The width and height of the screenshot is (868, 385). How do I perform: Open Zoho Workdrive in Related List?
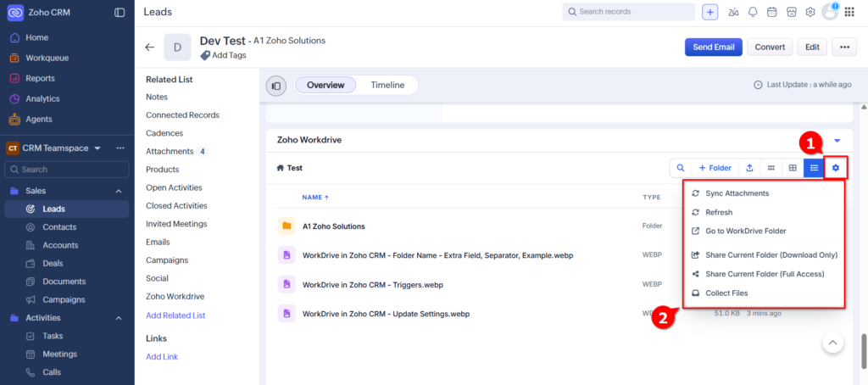(x=175, y=296)
